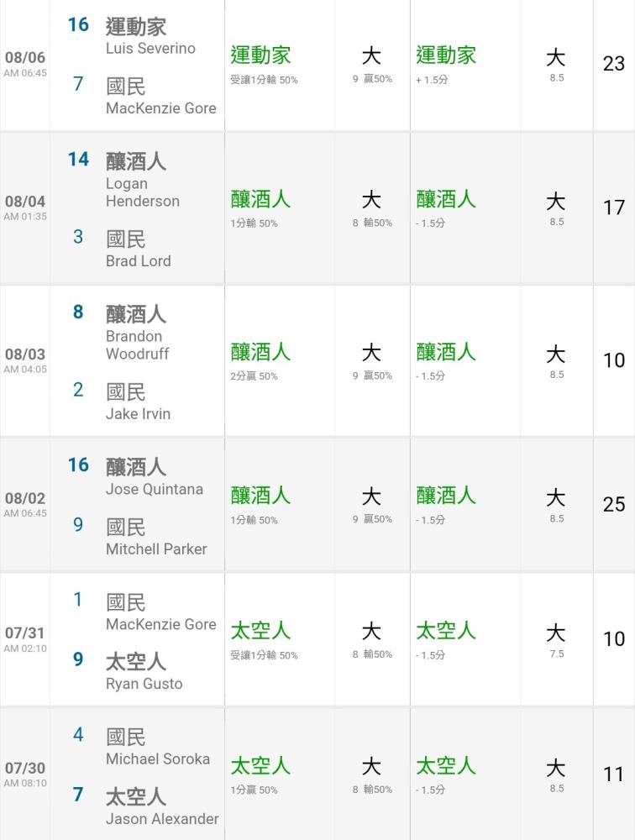This screenshot has height=840, width=635.
Task: Select score 16 in the 08/06 game
Action: 78,24
